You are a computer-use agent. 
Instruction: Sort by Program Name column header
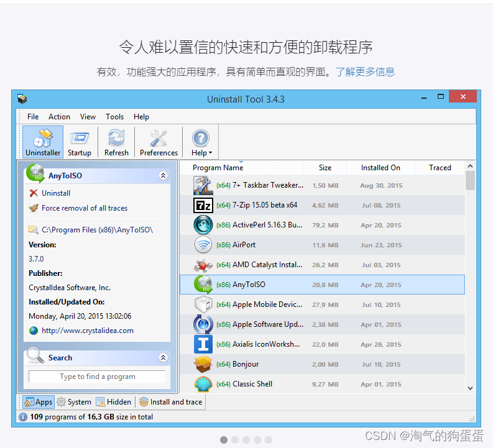click(x=218, y=168)
